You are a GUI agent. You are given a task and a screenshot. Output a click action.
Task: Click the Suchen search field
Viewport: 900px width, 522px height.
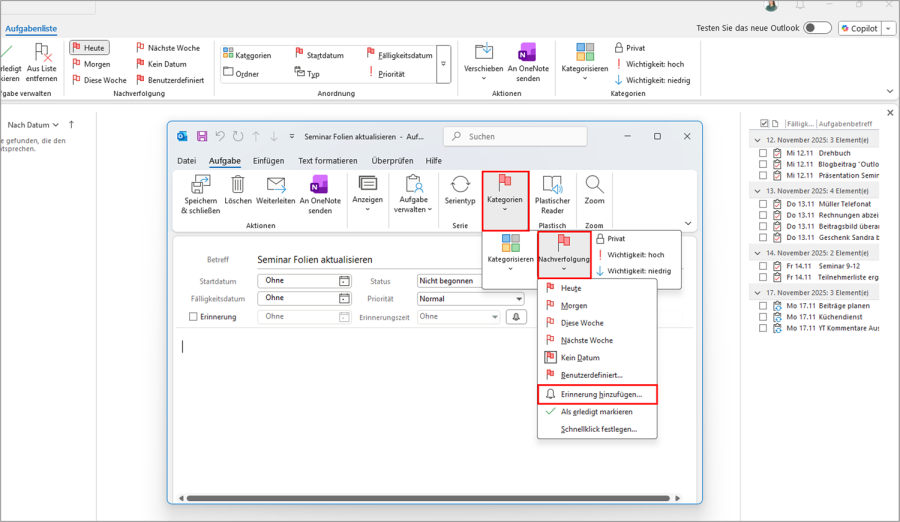(x=515, y=137)
